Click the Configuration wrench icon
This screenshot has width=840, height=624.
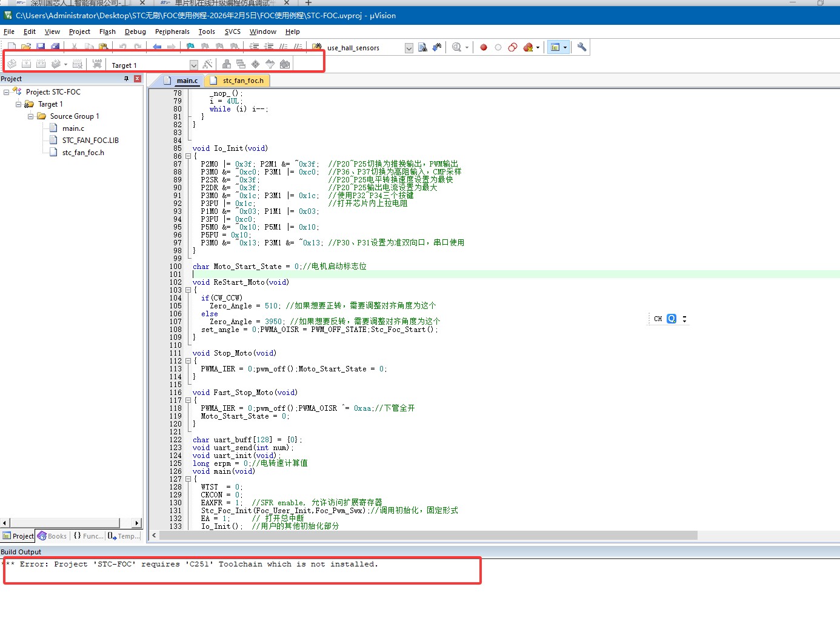click(x=582, y=47)
